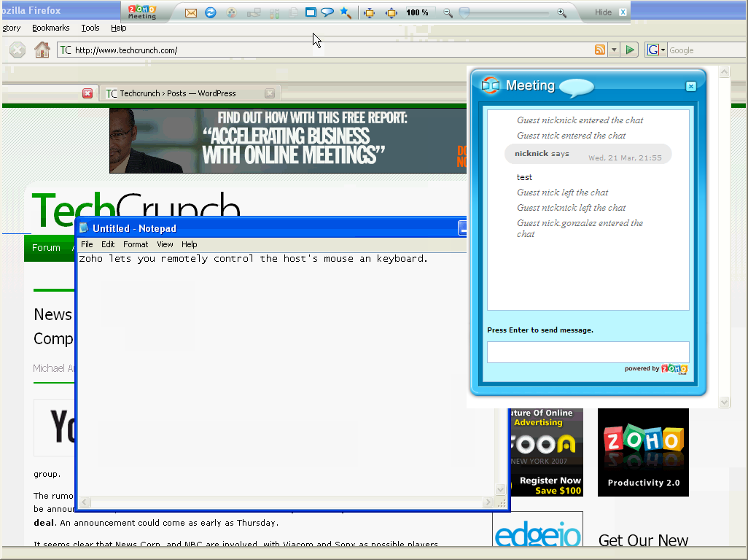Click the Firefox home icon
Screen dimensions: 748x560
pos(42,50)
